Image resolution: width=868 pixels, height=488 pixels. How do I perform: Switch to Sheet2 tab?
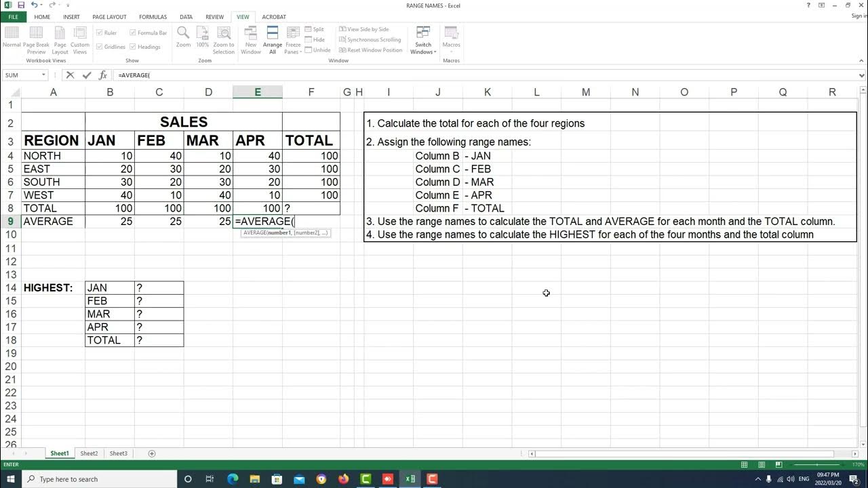[x=89, y=453]
